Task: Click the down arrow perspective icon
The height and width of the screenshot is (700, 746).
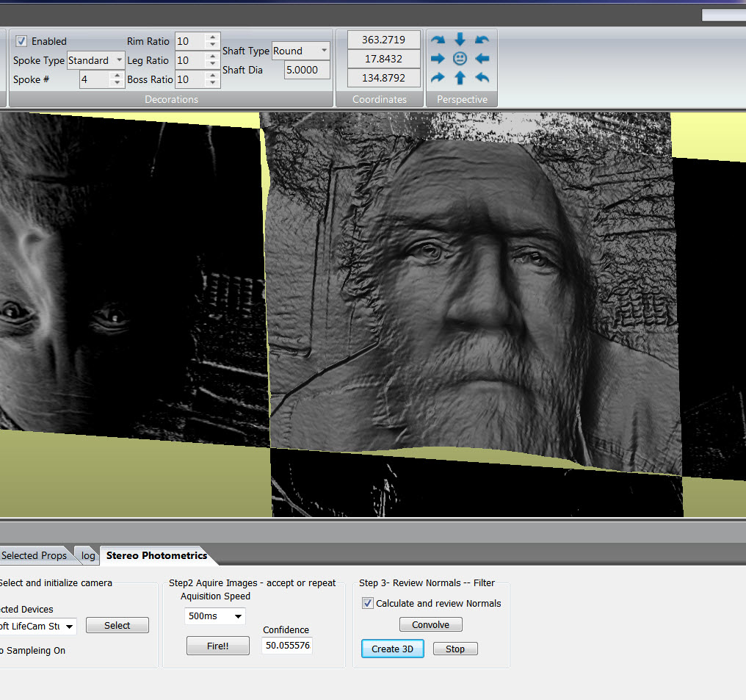Action: point(460,40)
